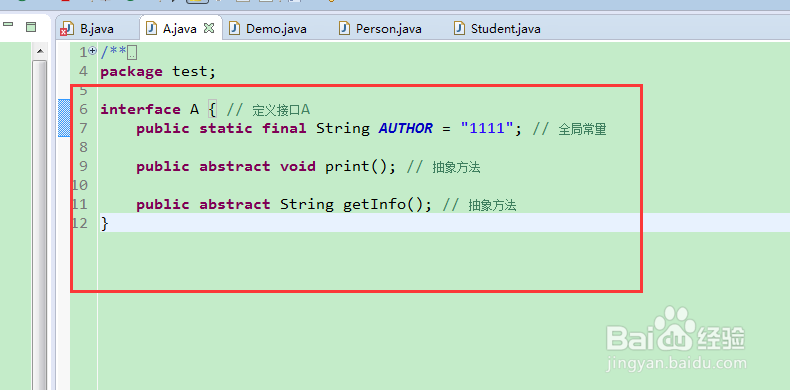Screen dimensions: 790x390
Task: Click the "1111" string literal
Action: [487, 128]
